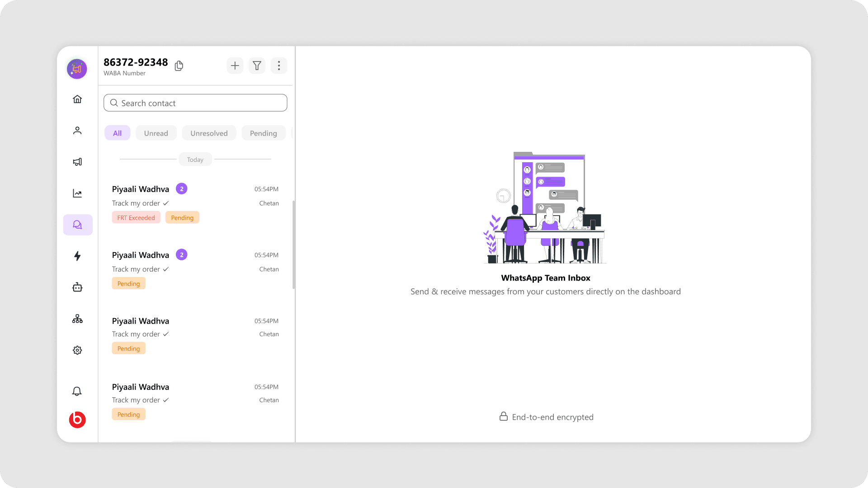Click the lock icon beside End-to-end encrypted
Viewport: 868px width, 488px height.
click(504, 416)
